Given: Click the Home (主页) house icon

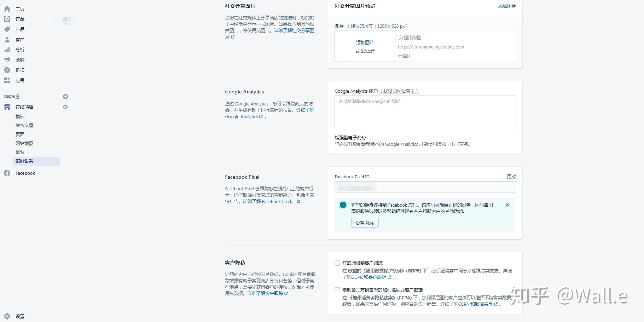Looking at the screenshot, I should pyautogui.click(x=7, y=9).
